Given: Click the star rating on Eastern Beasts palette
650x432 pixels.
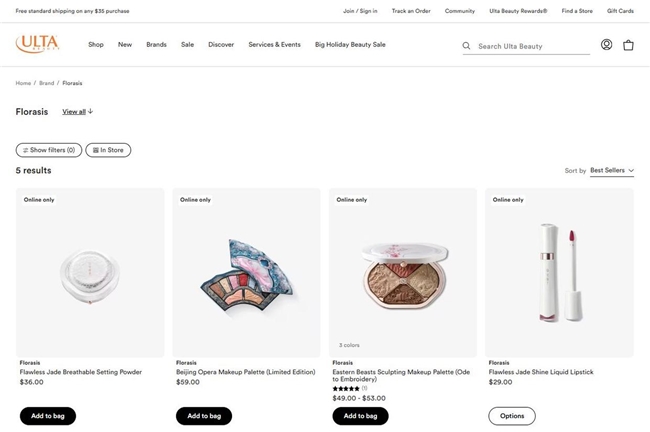Looking at the screenshot, I should [x=346, y=388].
